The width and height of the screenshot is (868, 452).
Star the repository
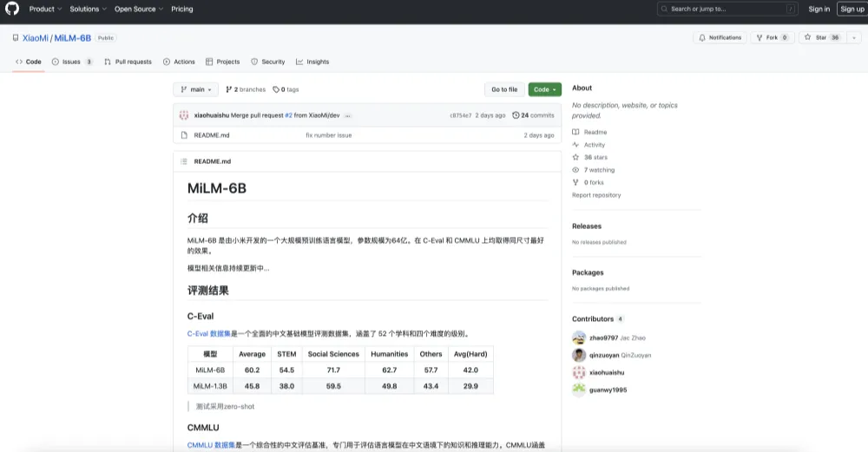(822, 37)
